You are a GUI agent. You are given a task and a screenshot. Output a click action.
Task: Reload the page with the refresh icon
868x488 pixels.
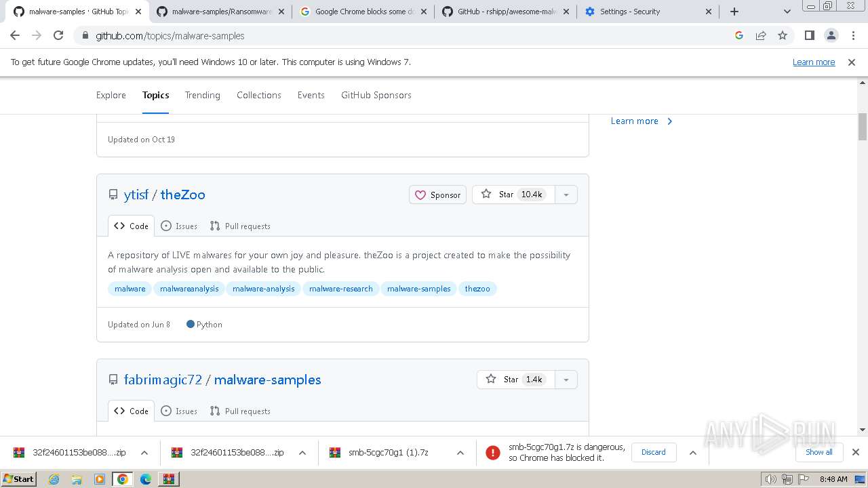coord(58,36)
